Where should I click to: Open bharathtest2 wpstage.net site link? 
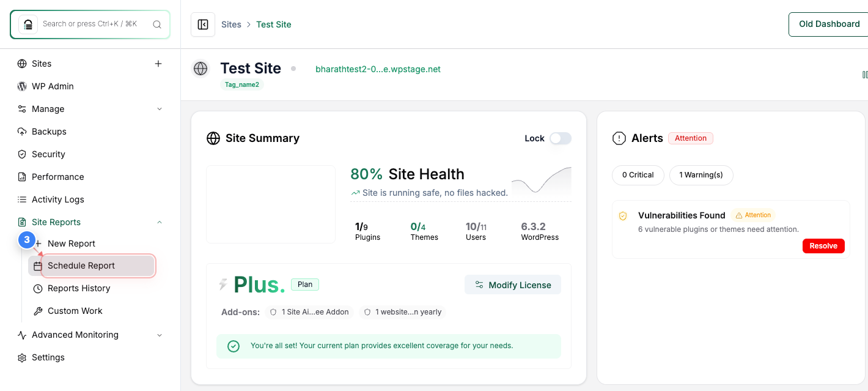[378, 69]
